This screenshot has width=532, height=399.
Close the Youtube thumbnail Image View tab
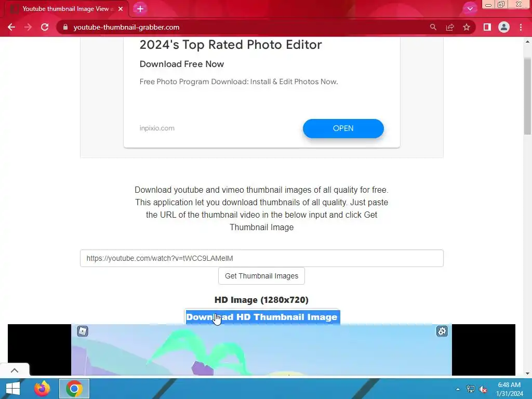point(121,9)
